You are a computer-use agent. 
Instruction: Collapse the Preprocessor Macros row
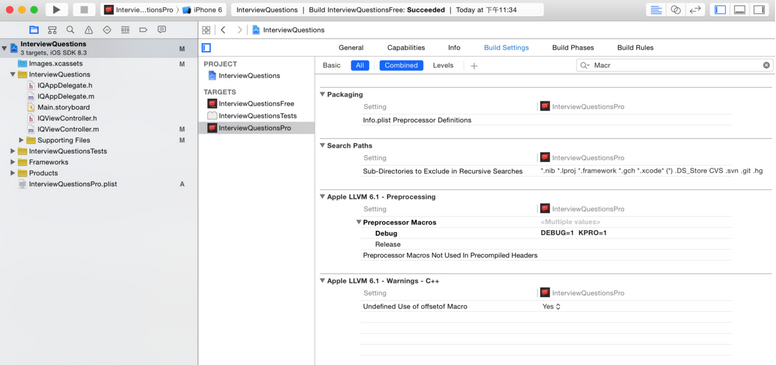pyautogui.click(x=359, y=223)
